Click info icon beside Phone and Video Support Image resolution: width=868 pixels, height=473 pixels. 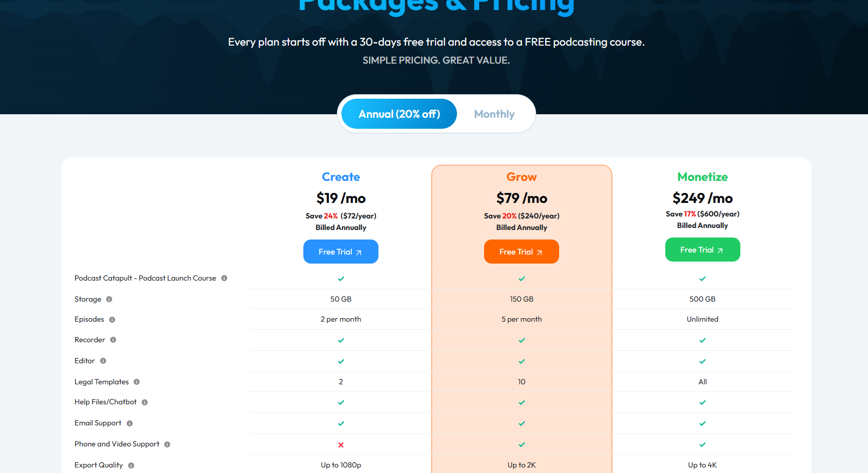[167, 444]
